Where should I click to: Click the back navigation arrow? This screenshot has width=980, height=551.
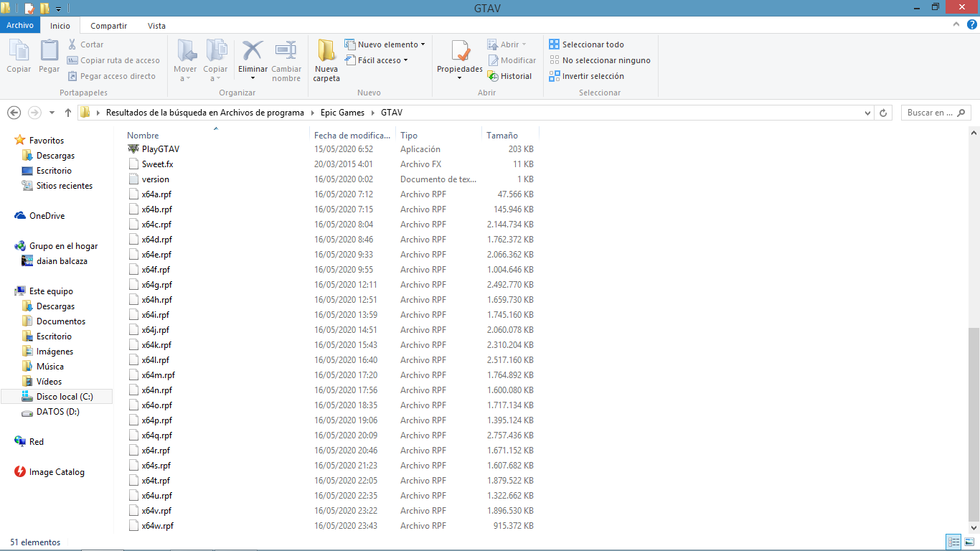click(14, 113)
